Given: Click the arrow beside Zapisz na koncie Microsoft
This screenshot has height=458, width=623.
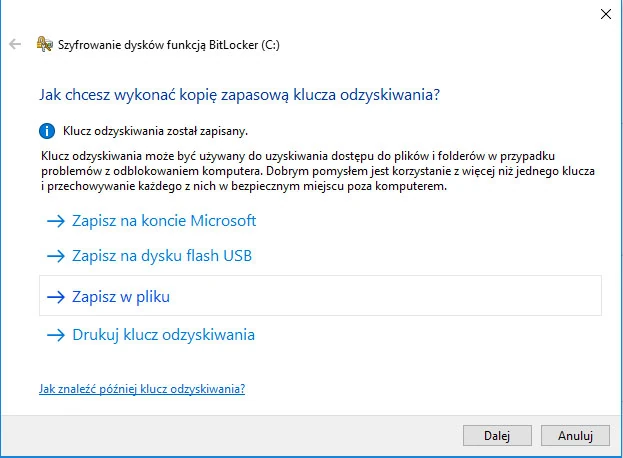Looking at the screenshot, I should coord(56,221).
